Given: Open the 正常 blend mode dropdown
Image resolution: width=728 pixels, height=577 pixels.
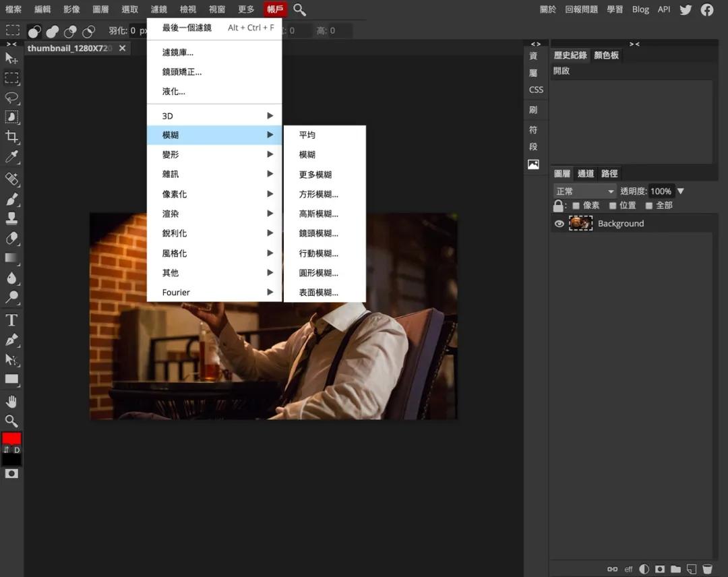Looking at the screenshot, I should point(584,191).
